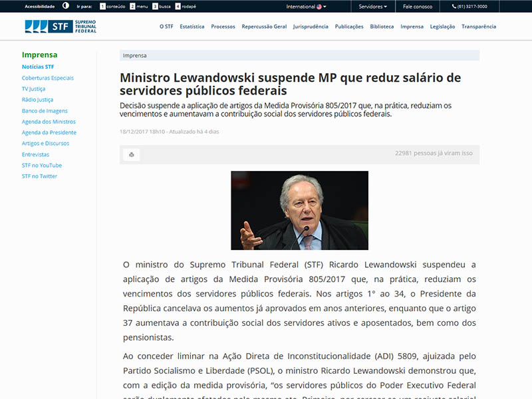The width and height of the screenshot is (532, 399).
Task: Open Agenda da Presidente link
Action: [x=49, y=132]
